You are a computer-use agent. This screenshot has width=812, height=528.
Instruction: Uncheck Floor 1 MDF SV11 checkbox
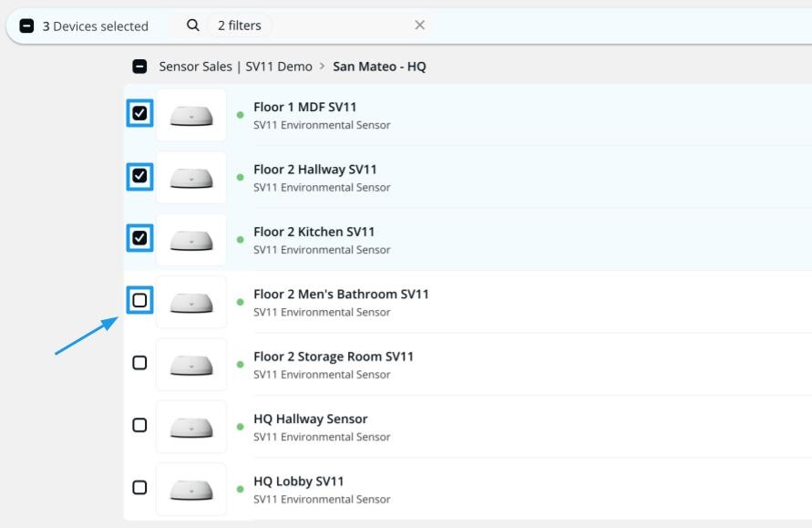tap(139, 113)
